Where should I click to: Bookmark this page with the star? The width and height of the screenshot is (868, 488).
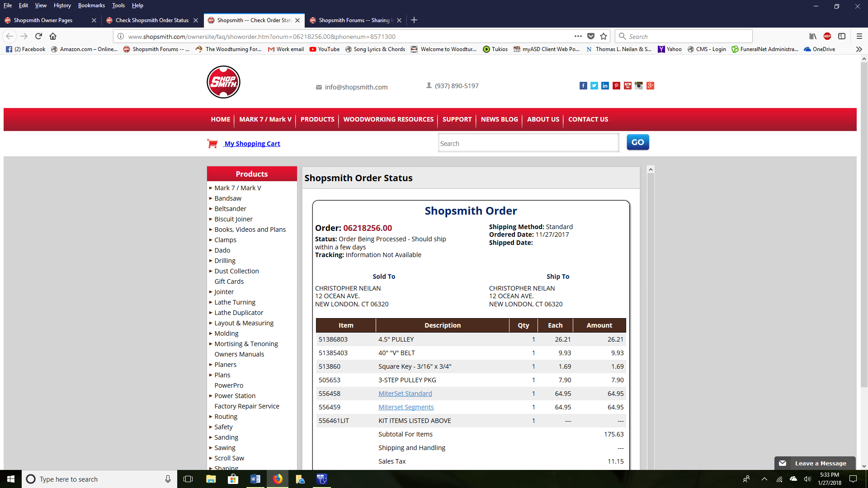point(604,36)
